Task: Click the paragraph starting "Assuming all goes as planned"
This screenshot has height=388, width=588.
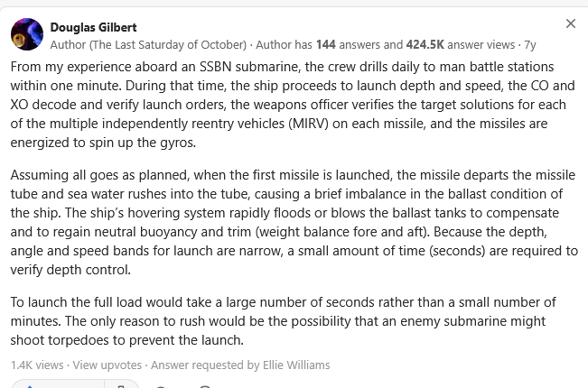Action: (294, 222)
